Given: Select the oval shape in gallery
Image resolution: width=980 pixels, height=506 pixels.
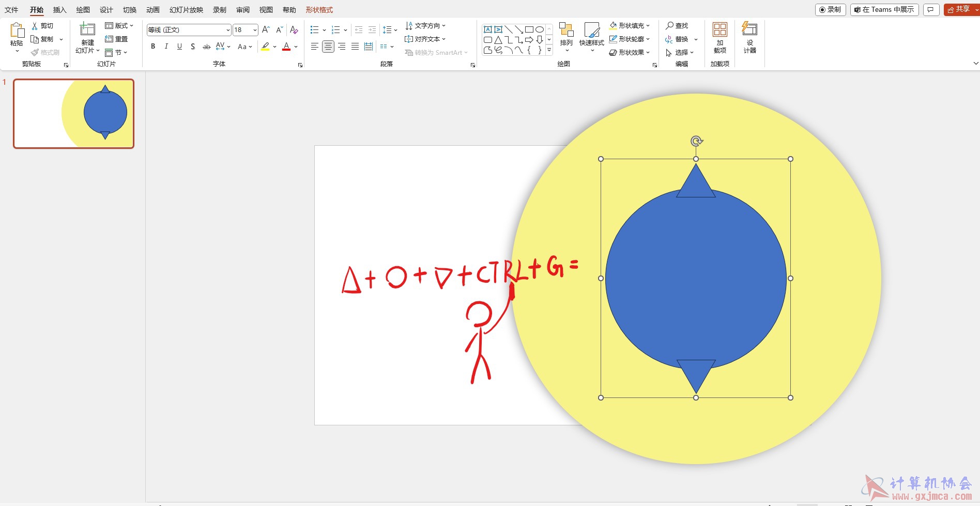Looking at the screenshot, I should (x=540, y=29).
